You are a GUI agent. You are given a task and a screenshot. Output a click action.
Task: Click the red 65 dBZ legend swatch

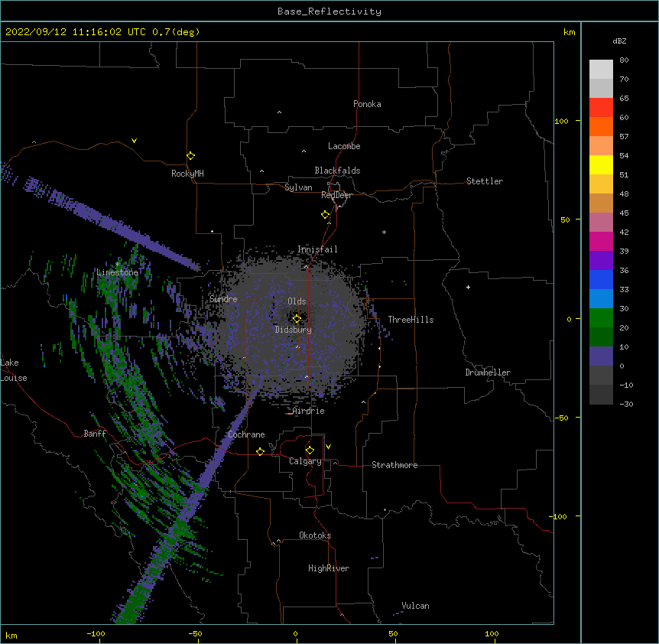(x=601, y=108)
